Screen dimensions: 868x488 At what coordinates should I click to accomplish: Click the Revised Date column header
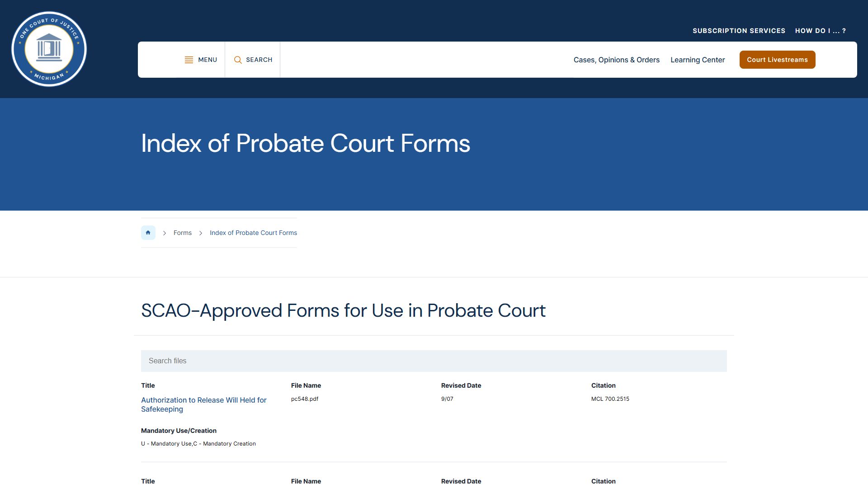point(461,385)
